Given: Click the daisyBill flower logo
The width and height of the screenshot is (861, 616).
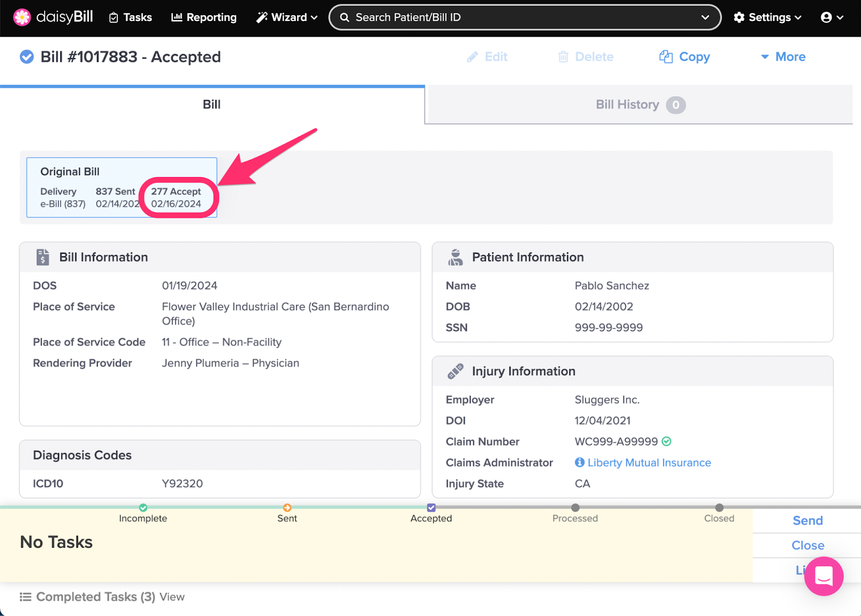Looking at the screenshot, I should [22, 17].
